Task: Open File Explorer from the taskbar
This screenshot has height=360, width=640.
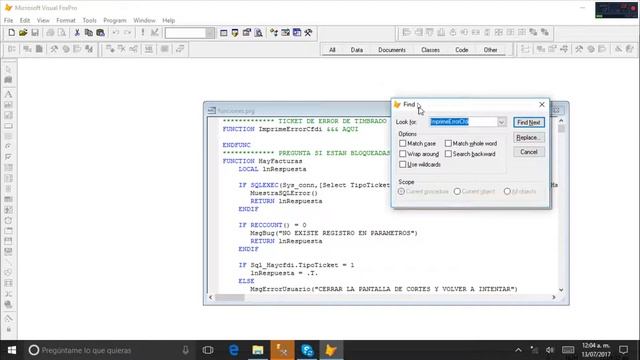Action: [x=258, y=350]
